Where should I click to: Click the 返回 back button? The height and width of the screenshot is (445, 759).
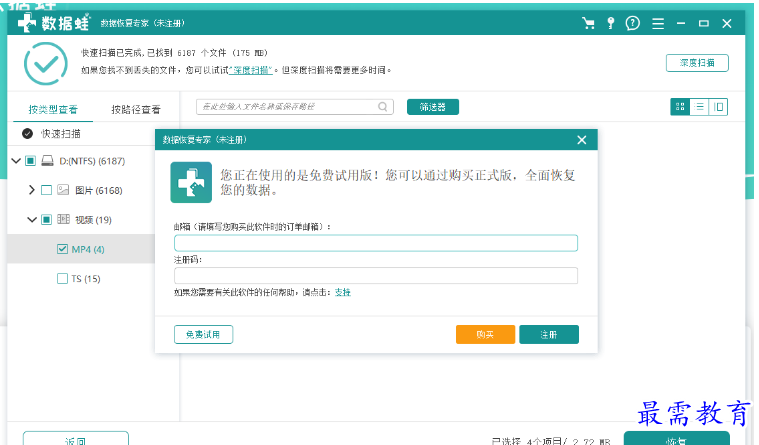point(76,438)
